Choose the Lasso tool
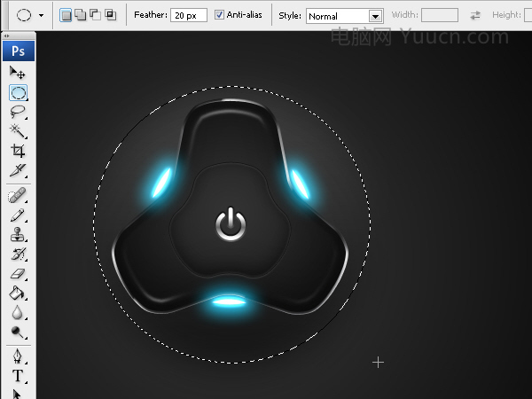This screenshot has height=399, width=532. [18, 112]
